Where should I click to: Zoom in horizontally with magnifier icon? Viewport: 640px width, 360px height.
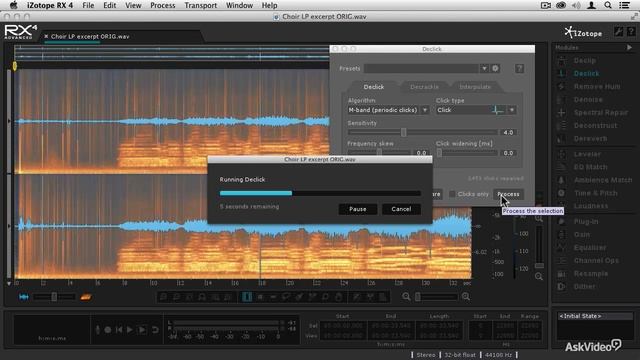coord(466,297)
